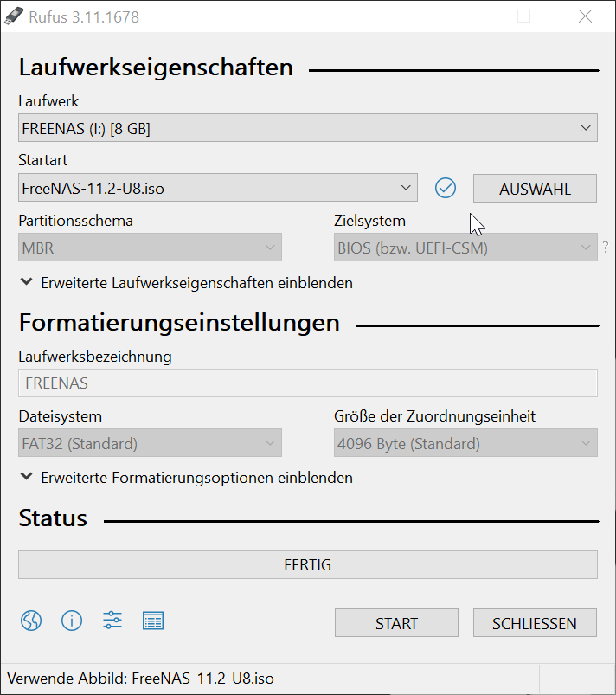616x695 pixels.
Task: Expand Erweiterte Formatierungsoptionen einblenden
Action: (x=186, y=478)
